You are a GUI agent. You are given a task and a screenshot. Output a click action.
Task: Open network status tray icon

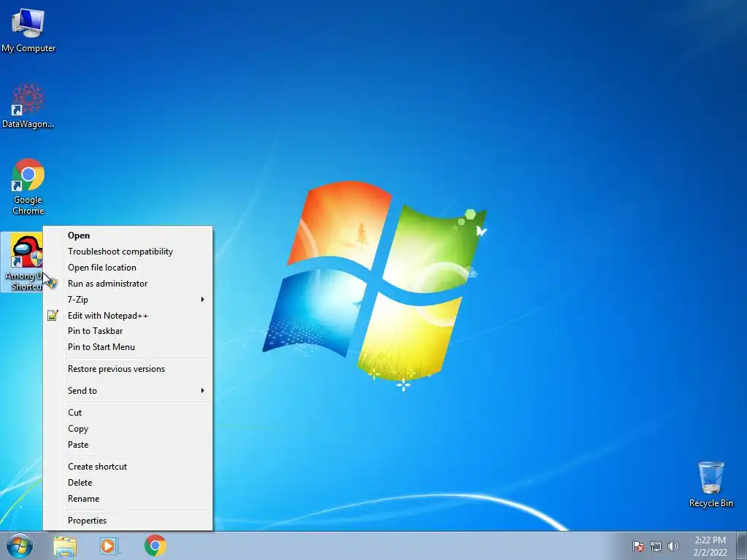click(x=656, y=546)
